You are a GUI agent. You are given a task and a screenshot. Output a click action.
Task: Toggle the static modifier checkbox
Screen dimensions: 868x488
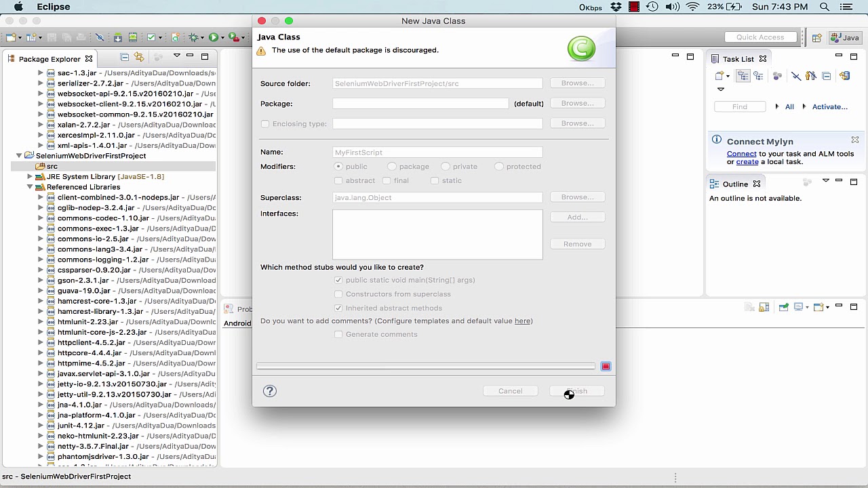435,181
